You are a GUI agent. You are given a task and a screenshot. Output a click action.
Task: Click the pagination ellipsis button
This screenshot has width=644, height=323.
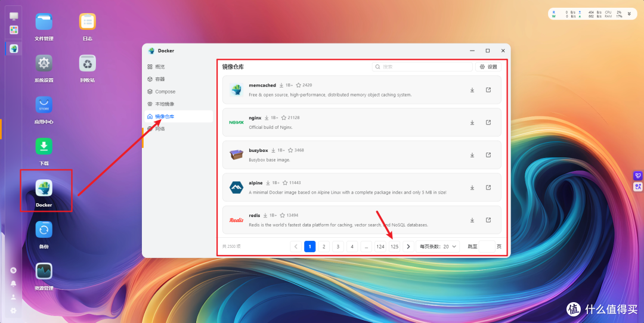click(x=366, y=247)
